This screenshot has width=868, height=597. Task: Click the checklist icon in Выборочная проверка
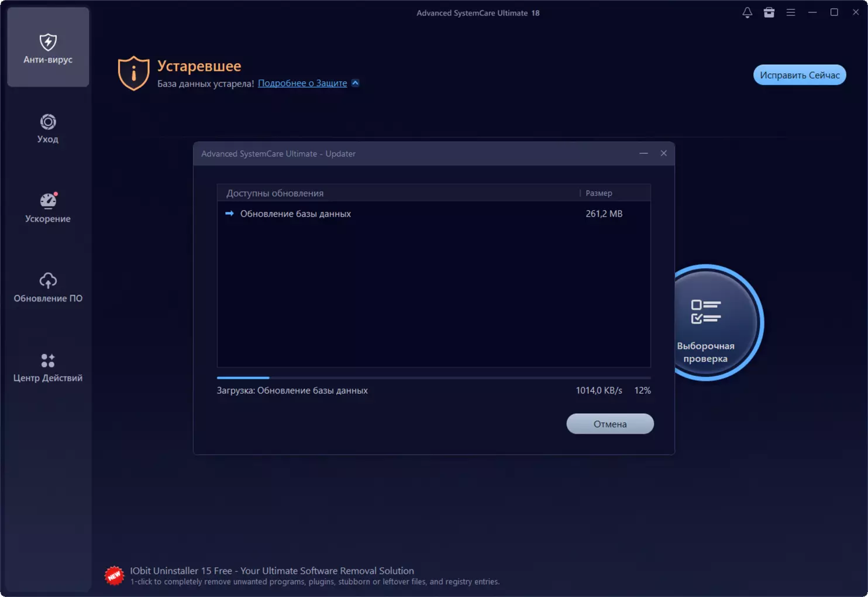[x=705, y=311]
